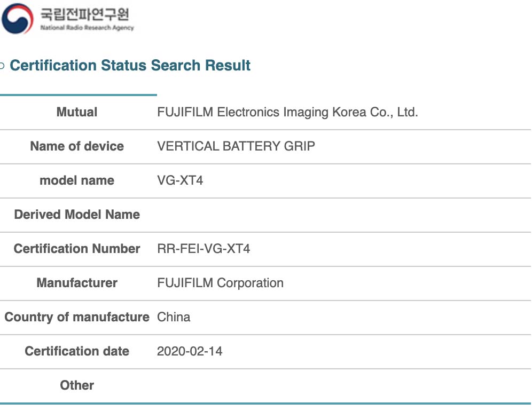Select the Country of manufacture label
Image resolution: width=532 pixels, height=411 pixels.
(77, 317)
